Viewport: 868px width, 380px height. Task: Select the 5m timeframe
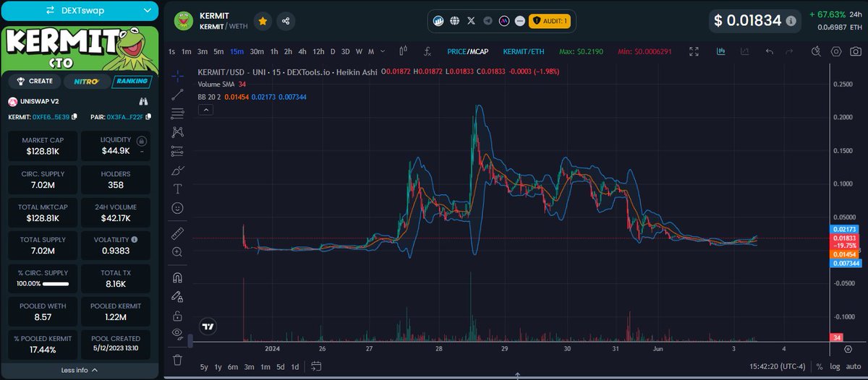[x=219, y=51]
